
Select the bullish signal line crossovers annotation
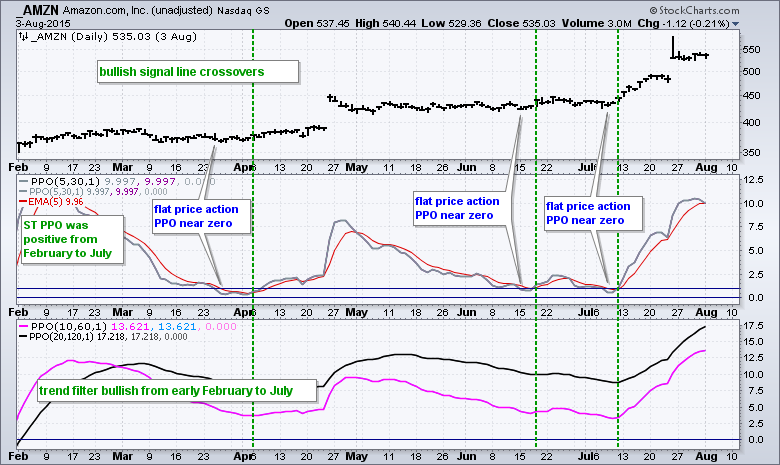point(198,72)
